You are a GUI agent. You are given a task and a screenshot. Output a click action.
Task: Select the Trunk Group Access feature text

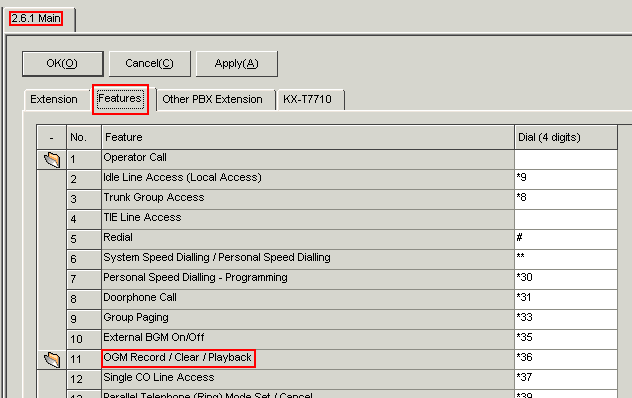(154, 197)
